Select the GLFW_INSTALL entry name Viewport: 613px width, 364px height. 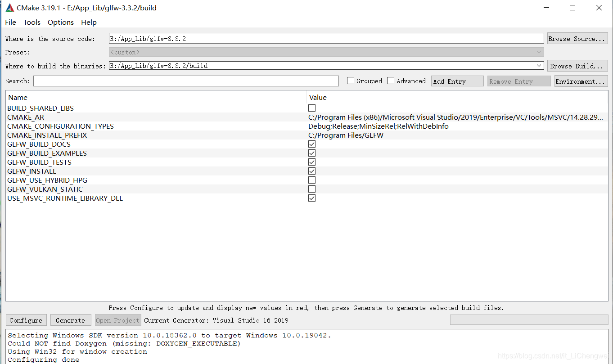pos(32,171)
